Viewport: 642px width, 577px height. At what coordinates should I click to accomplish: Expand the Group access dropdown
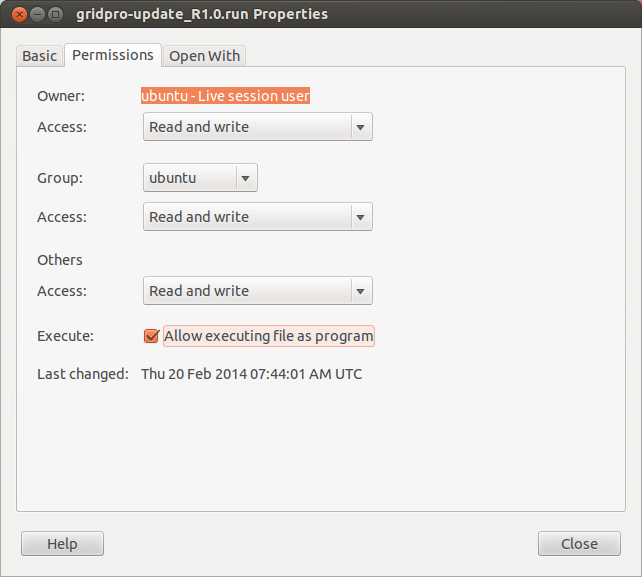click(257, 217)
